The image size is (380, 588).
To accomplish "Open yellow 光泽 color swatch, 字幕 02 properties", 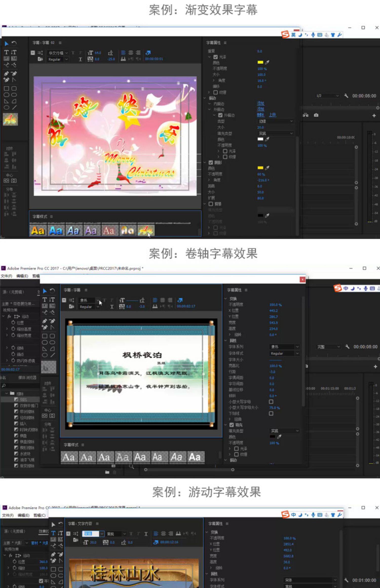I will coord(260,62).
